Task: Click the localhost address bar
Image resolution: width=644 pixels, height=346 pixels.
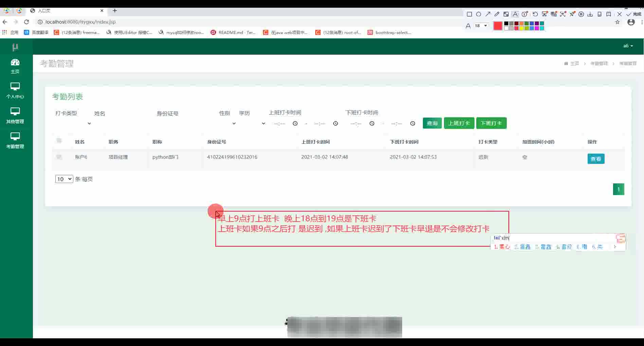Action: pos(80,22)
